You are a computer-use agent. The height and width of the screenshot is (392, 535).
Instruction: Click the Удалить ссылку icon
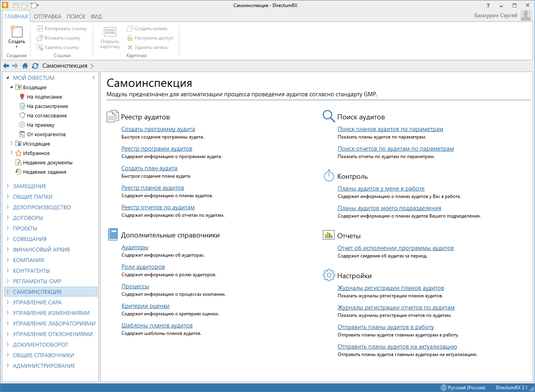40,47
